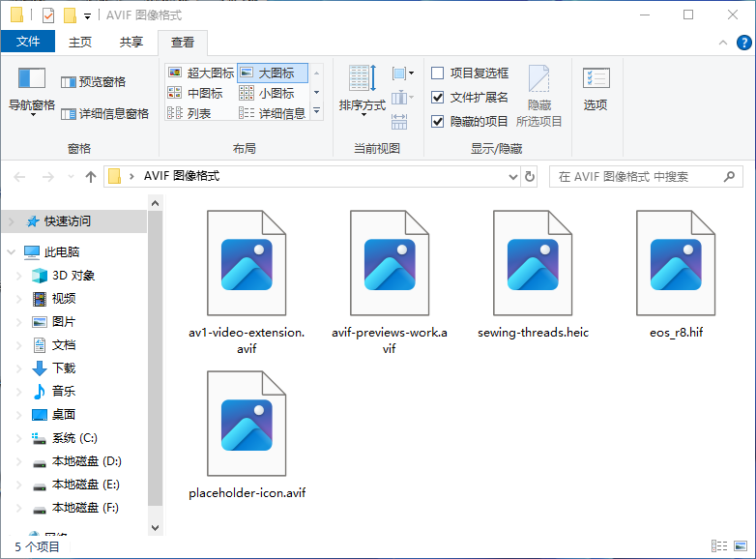This screenshot has height=559, width=756.
Task: Open folder Options (选项)
Action: click(x=596, y=89)
